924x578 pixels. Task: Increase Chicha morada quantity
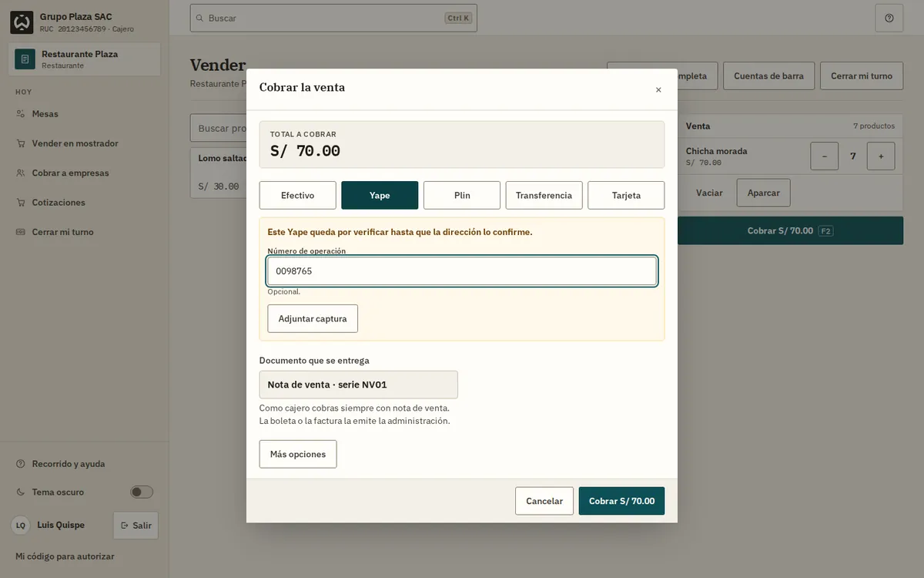[x=881, y=156]
